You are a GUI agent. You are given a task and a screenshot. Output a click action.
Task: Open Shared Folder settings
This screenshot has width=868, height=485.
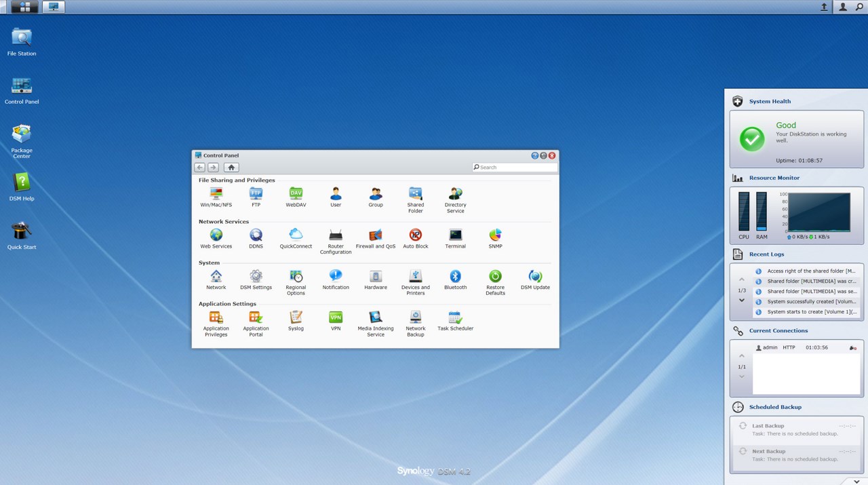416,200
